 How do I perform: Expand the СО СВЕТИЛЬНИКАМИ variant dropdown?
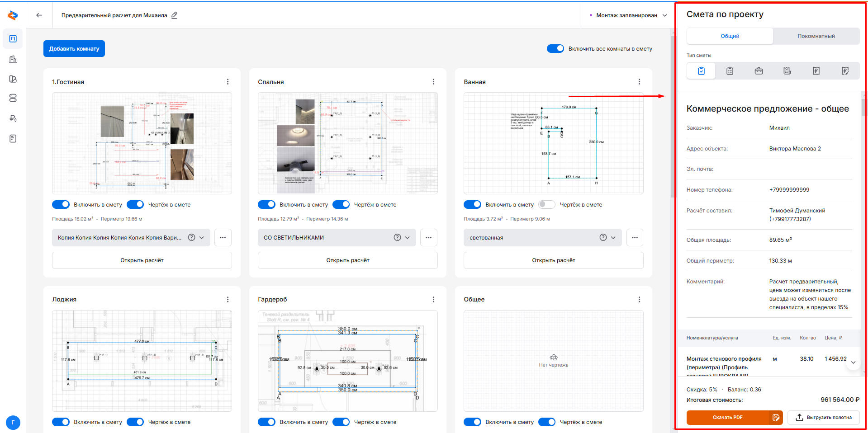pos(407,237)
